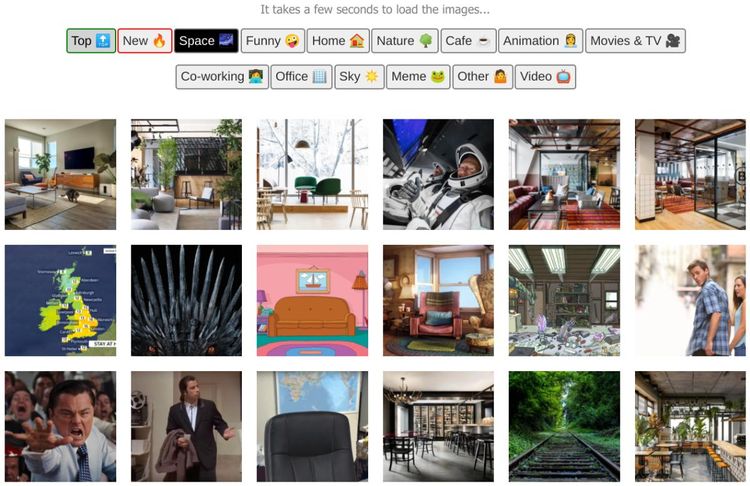This screenshot has width=750, height=486.
Task: Select the Cafe category
Action: (469, 41)
